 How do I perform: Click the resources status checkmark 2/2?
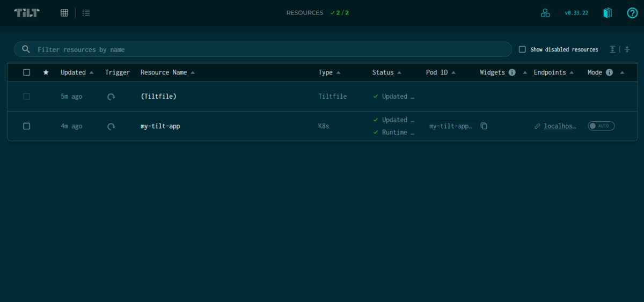339,13
